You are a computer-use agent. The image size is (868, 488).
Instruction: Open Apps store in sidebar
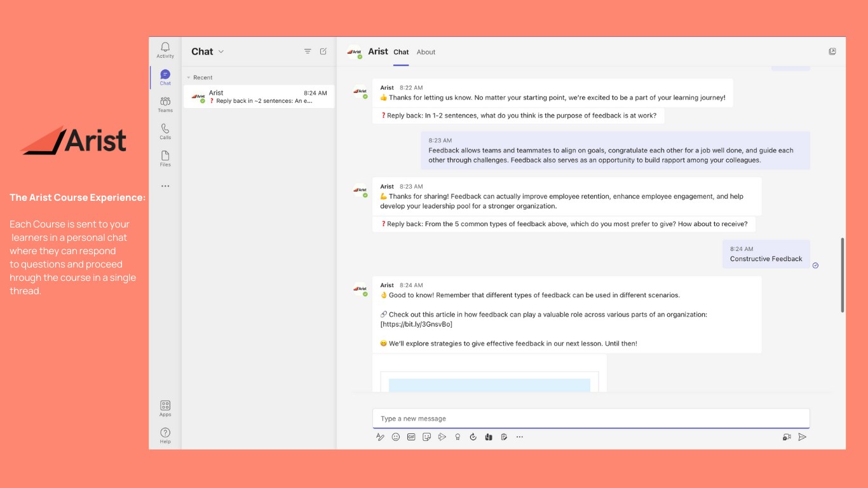coord(165,409)
